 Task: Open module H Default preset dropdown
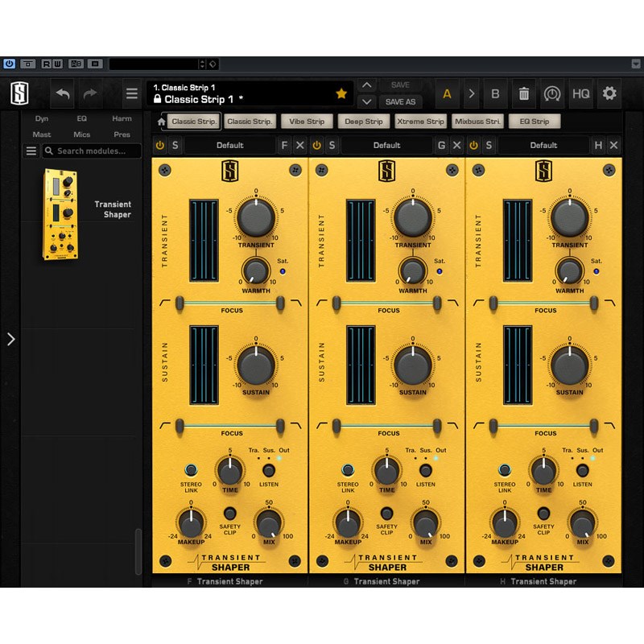click(x=544, y=146)
